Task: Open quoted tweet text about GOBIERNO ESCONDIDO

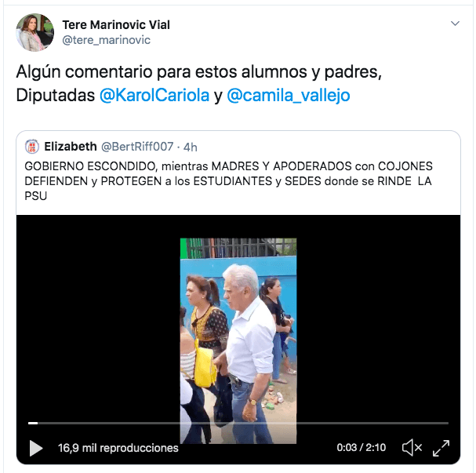Action: point(228,181)
